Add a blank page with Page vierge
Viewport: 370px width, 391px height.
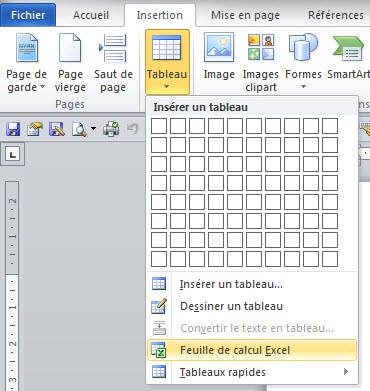[70, 63]
